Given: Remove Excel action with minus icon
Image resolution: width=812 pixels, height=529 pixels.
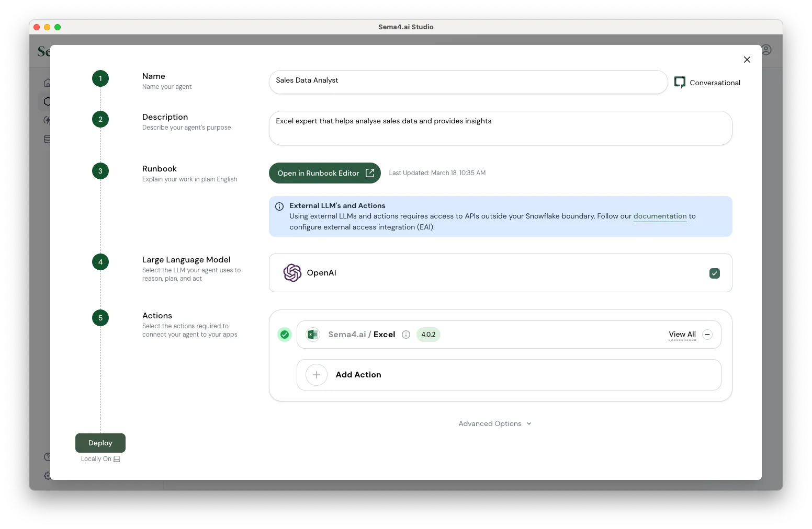Looking at the screenshot, I should click(707, 335).
